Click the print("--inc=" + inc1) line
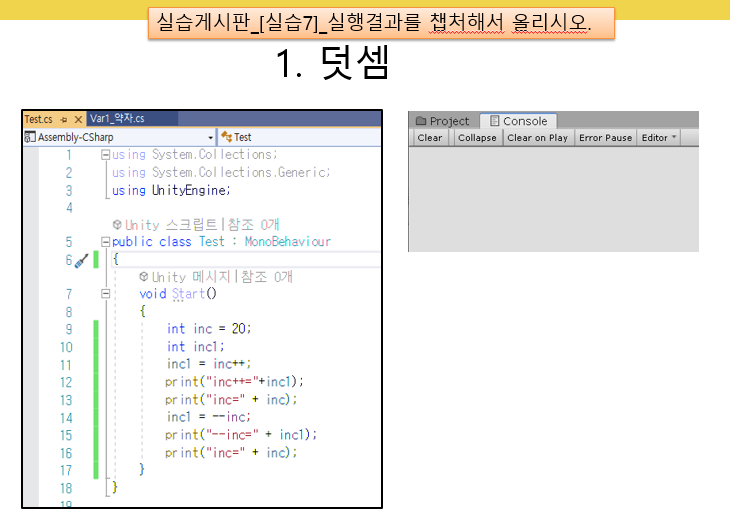730x523 pixels. (241, 435)
